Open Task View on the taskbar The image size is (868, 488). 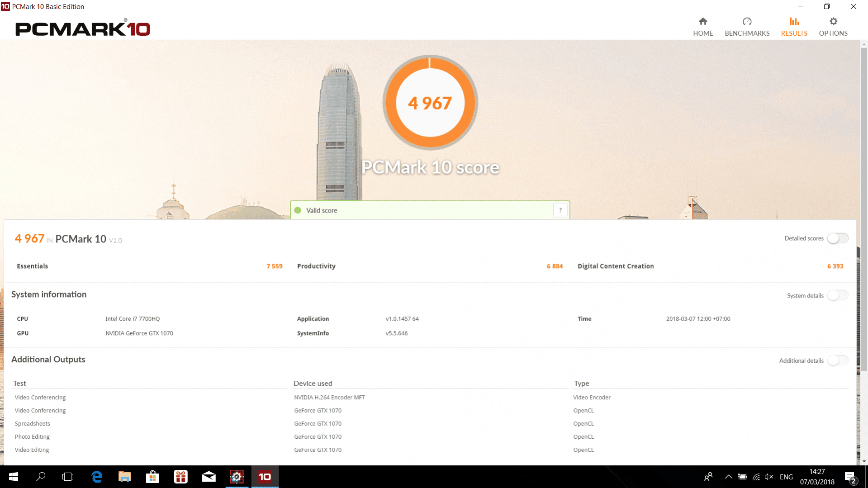pyautogui.click(x=68, y=477)
